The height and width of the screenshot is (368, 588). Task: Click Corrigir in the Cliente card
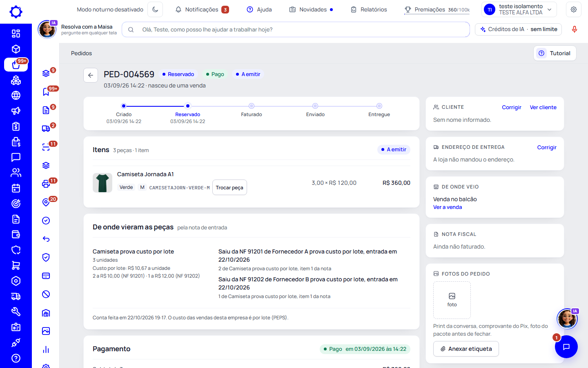pos(512,107)
